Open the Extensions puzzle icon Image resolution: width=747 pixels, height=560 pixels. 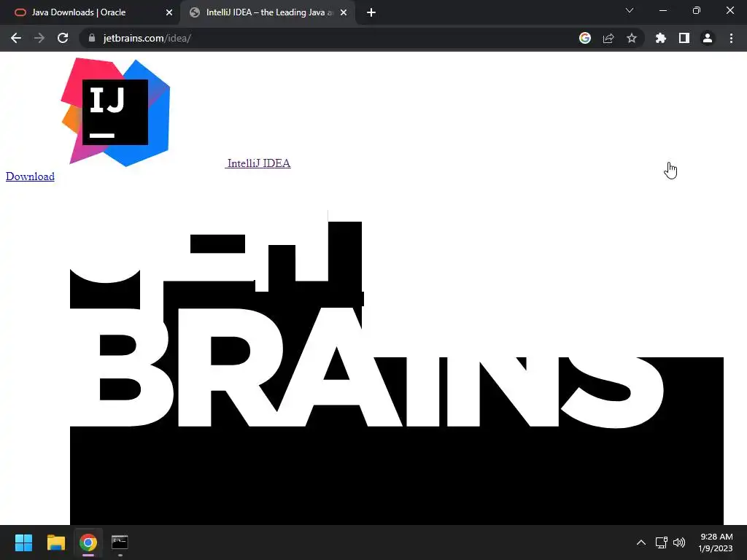(661, 38)
